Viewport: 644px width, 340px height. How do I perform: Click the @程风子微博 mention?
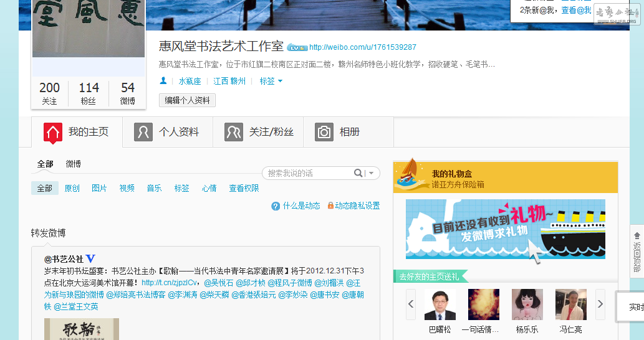click(290, 283)
